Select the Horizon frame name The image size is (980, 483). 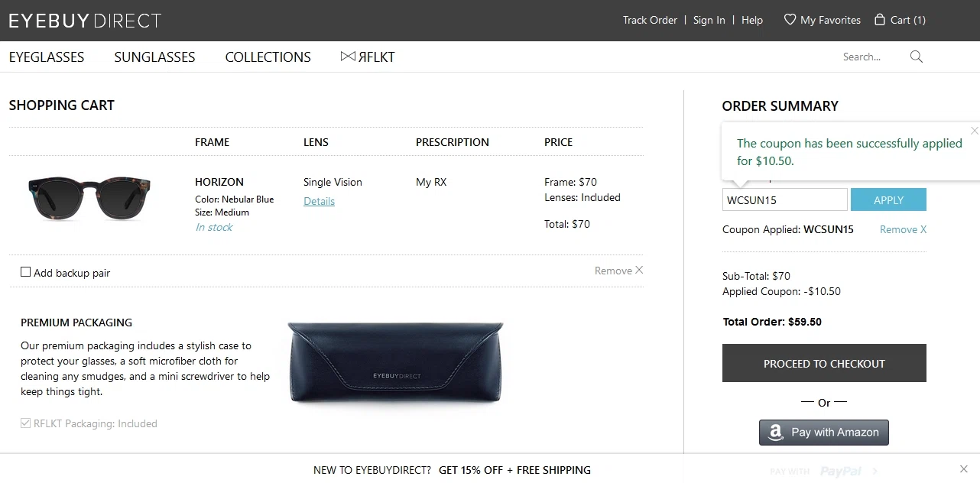pos(219,182)
